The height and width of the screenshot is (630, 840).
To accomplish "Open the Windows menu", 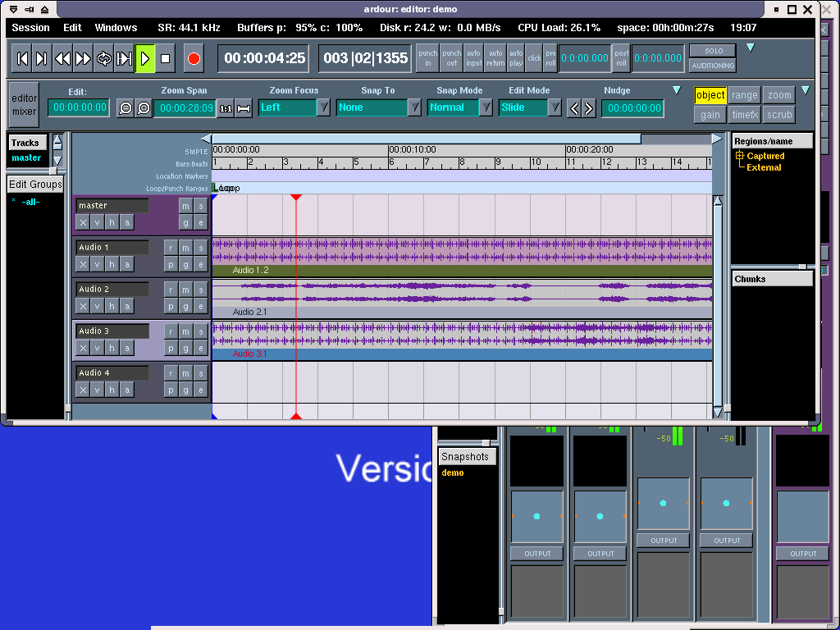I will click(116, 28).
